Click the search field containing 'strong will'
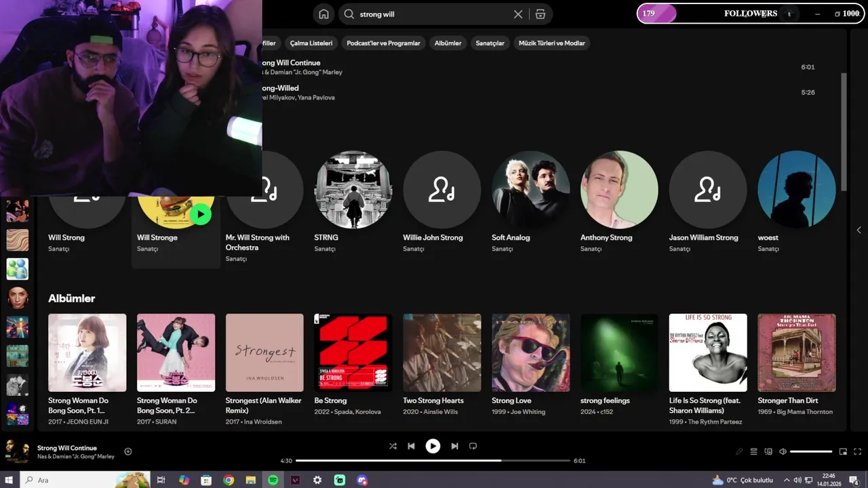Screen dimensions: 868x488 coord(434,14)
